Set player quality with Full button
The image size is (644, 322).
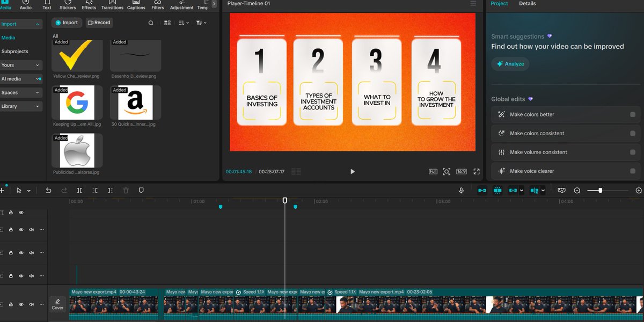tap(433, 172)
